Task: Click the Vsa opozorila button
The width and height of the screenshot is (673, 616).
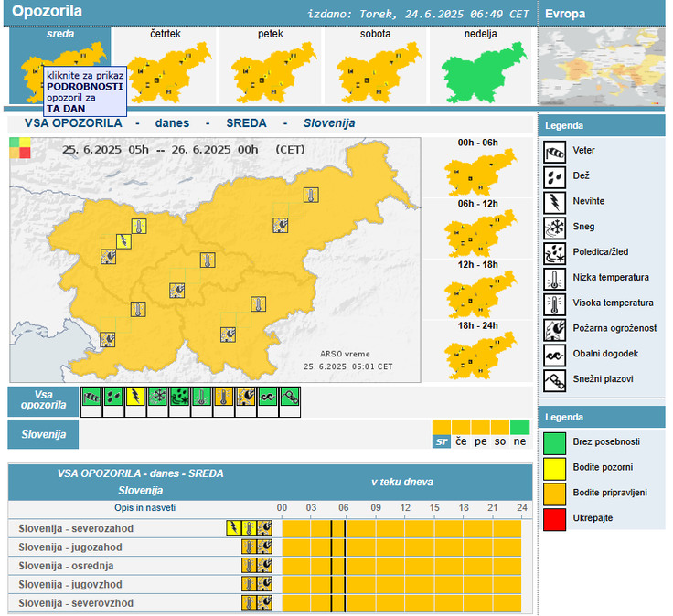Action: pyautogui.click(x=43, y=401)
